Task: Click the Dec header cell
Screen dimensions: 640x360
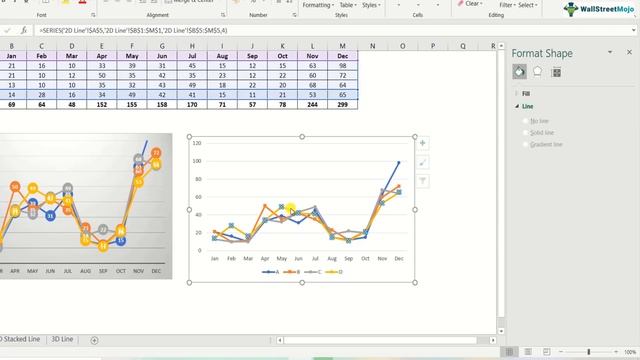Action: pos(342,56)
